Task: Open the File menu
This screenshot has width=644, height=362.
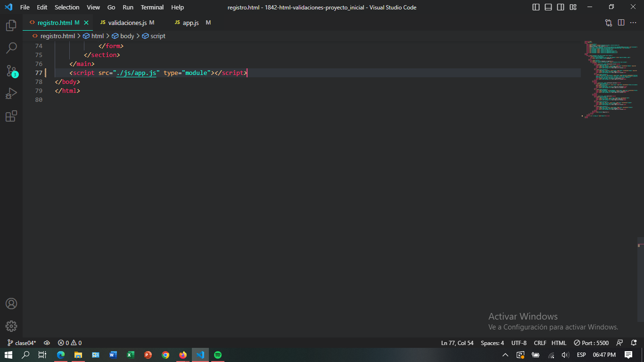Action: coord(25,7)
